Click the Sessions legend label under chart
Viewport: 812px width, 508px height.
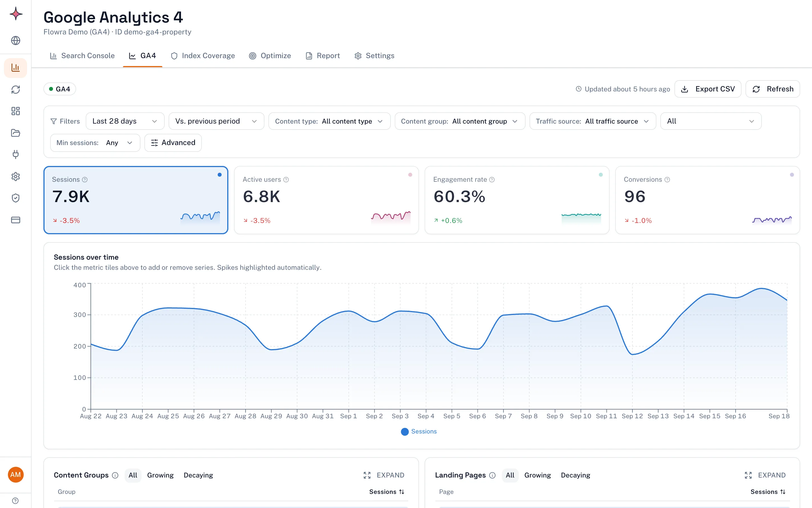(424, 432)
